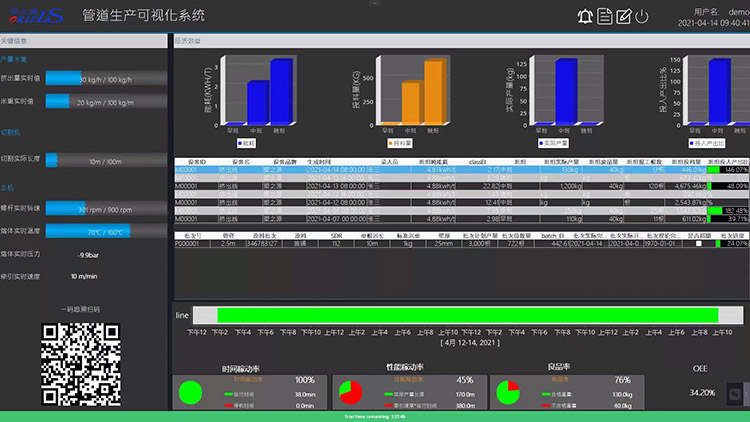This screenshot has height=422, width=750.
Task: Click the SDR column header in lower table
Action: point(336,236)
